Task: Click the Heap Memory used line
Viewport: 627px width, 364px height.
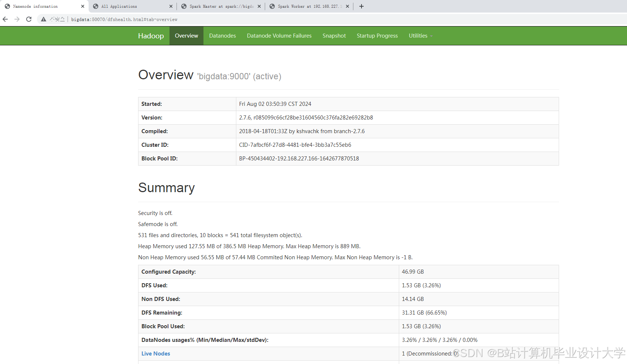Action: point(249,246)
